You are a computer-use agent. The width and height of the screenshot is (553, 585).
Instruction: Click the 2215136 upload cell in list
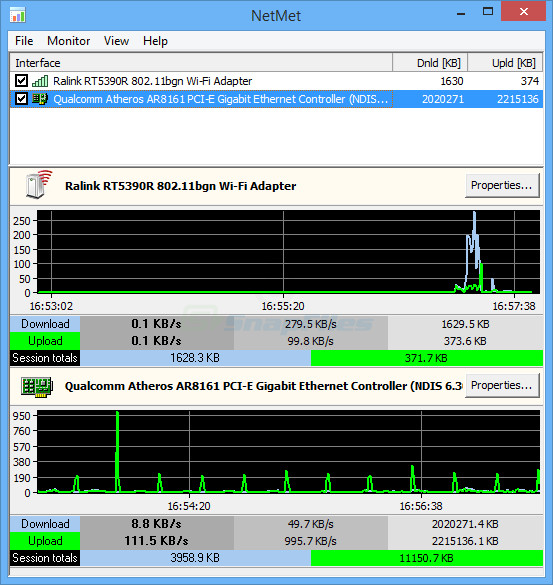[518, 99]
